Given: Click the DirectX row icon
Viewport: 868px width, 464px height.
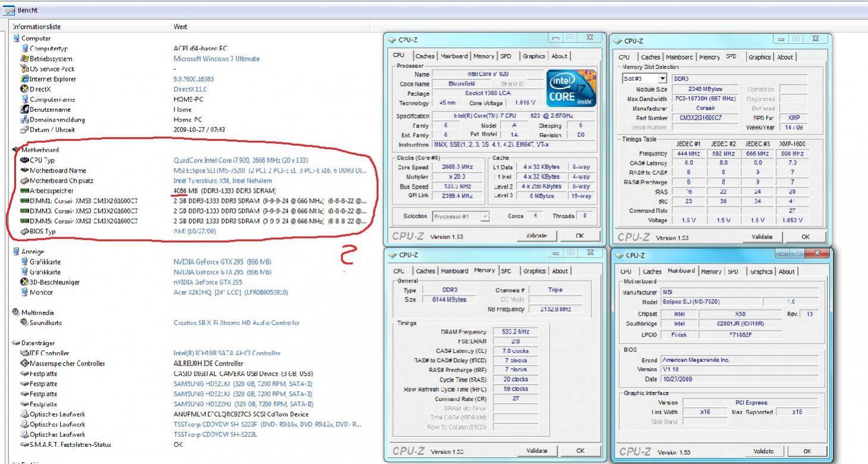Looking at the screenshot, I should click(x=25, y=89).
